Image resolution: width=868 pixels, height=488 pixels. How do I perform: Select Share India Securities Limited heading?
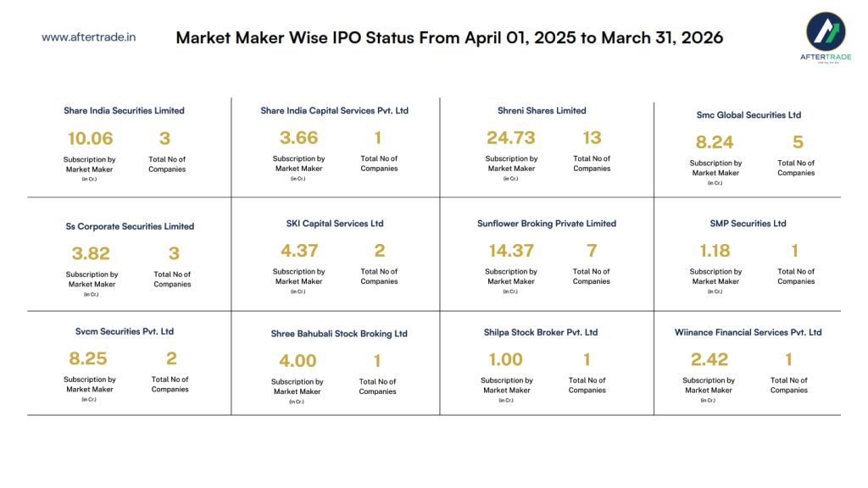click(124, 111)
